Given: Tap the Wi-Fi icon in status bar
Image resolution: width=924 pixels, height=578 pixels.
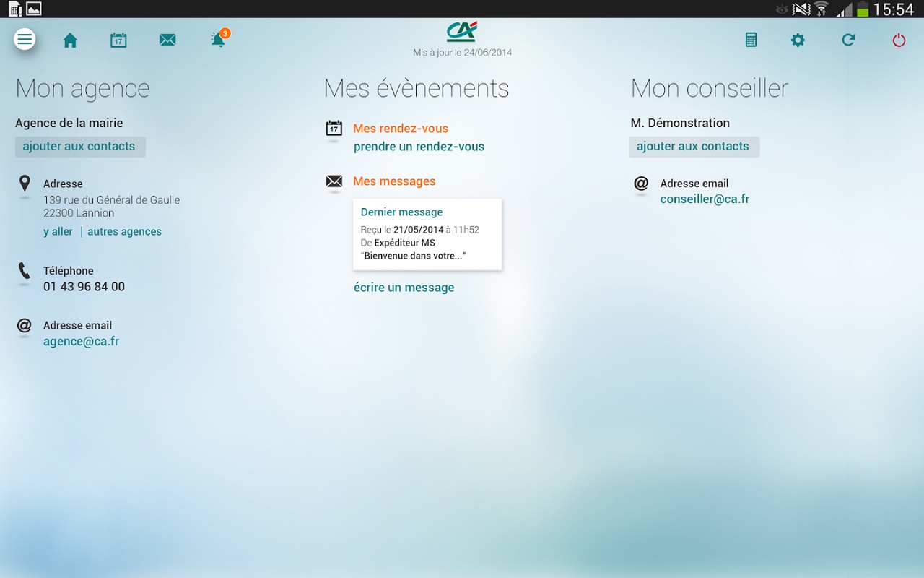Looking at the screenshot, I should tap(821, 9).
